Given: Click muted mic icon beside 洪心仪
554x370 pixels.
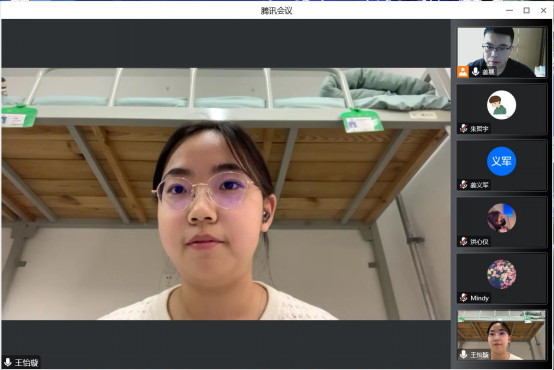Looking at the screenshot, I should point(464,242).
